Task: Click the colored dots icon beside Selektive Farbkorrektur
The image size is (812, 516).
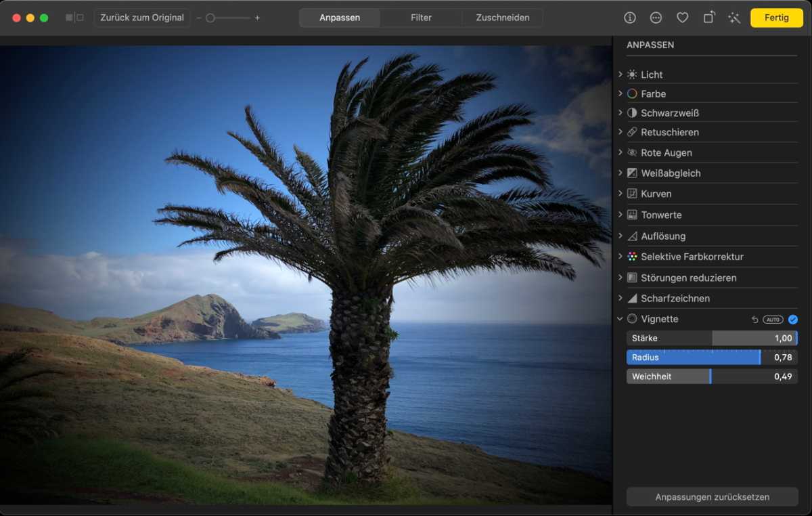Action: pyautogui.click(x=632, y=257)
